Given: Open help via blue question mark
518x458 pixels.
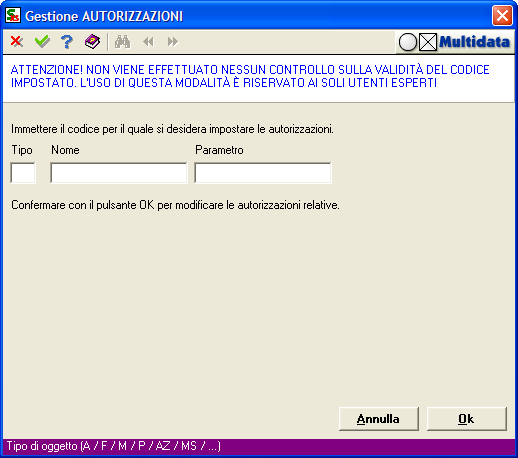Looking at the screenshot, I should 67,42.
